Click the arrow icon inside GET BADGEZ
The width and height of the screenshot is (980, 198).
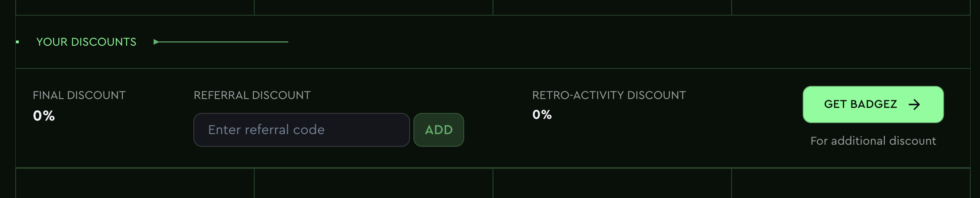[x=914, y=104]
